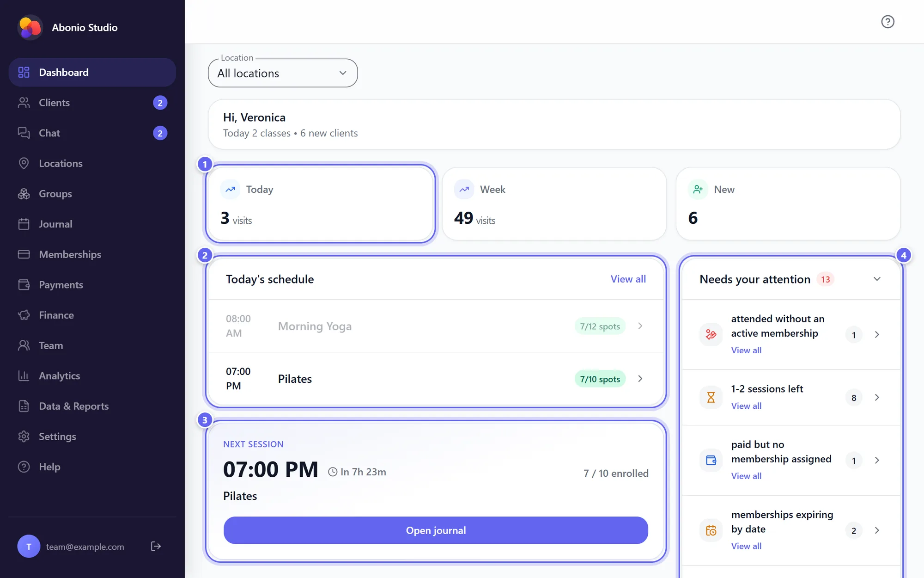Screen dimensions: 924x578
Task: Open Help in the sidebar
Action: (x=92, y=467)
